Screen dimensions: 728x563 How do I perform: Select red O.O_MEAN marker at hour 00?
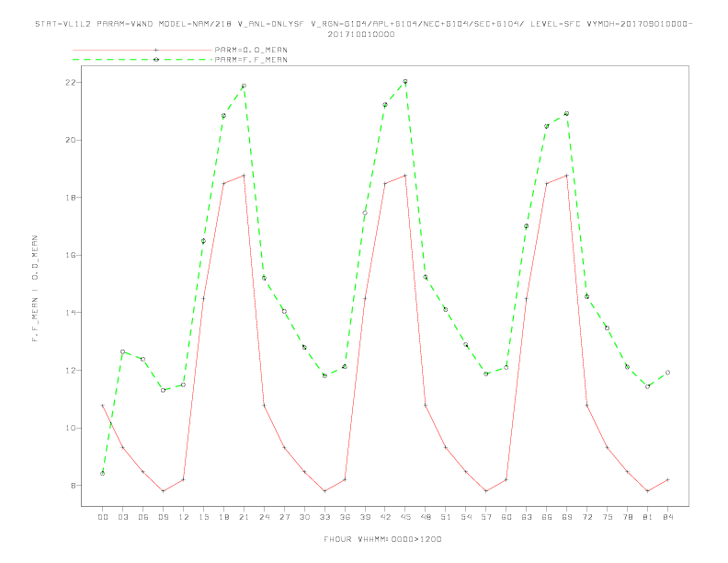[x=103, y=406]
